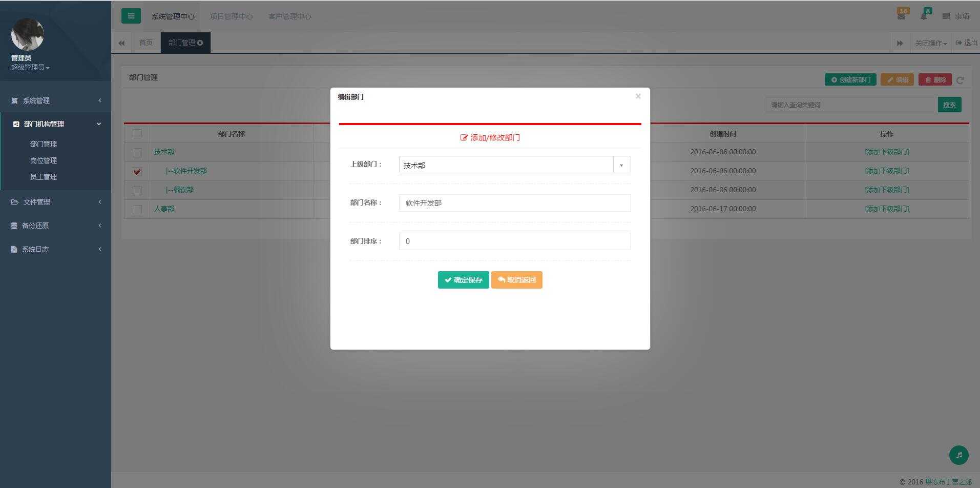Open the notifications bell icon
The width and height of the screenshot is (980, 488).
click(924, 16)
